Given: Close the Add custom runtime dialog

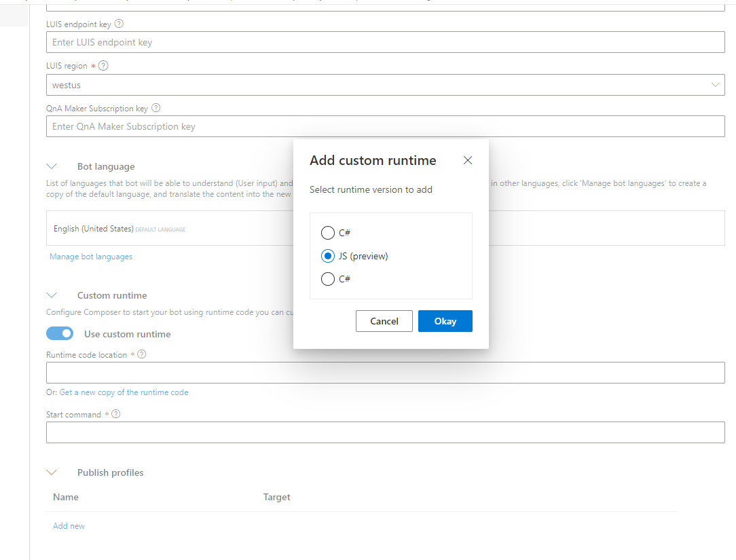Looking at the screenshot, I should (x=467, y=160).
